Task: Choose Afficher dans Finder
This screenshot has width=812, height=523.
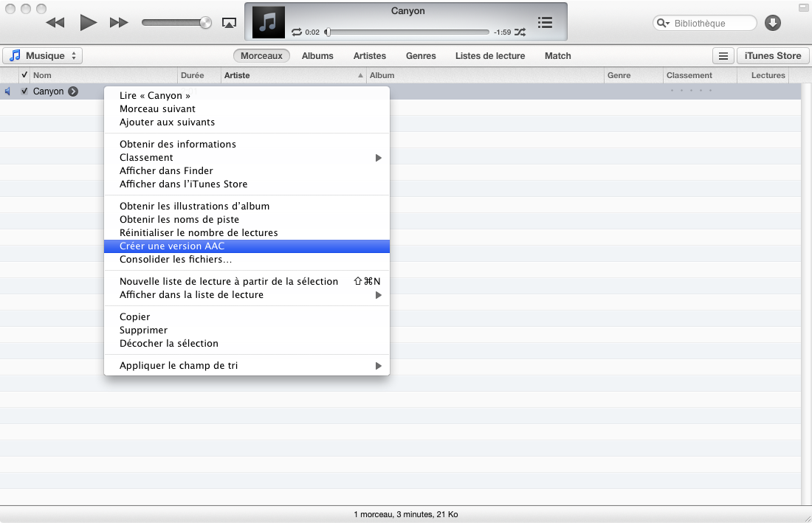Action: point(247,171)
